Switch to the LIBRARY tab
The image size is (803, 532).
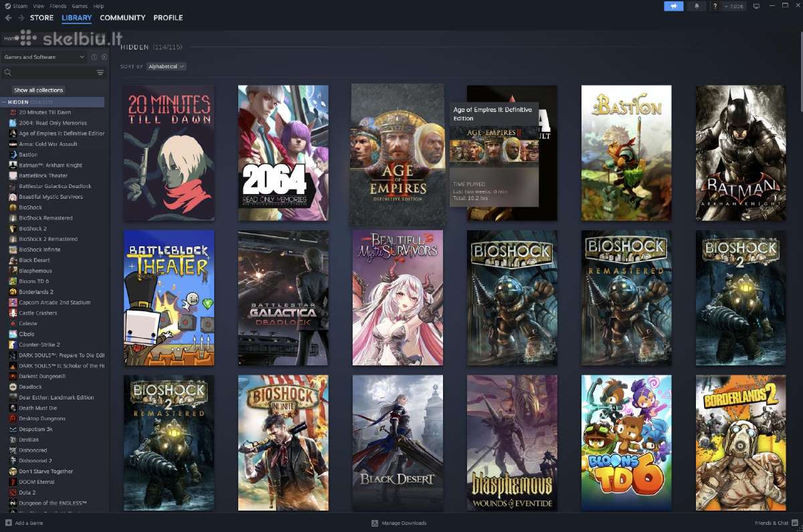(76, 18)
